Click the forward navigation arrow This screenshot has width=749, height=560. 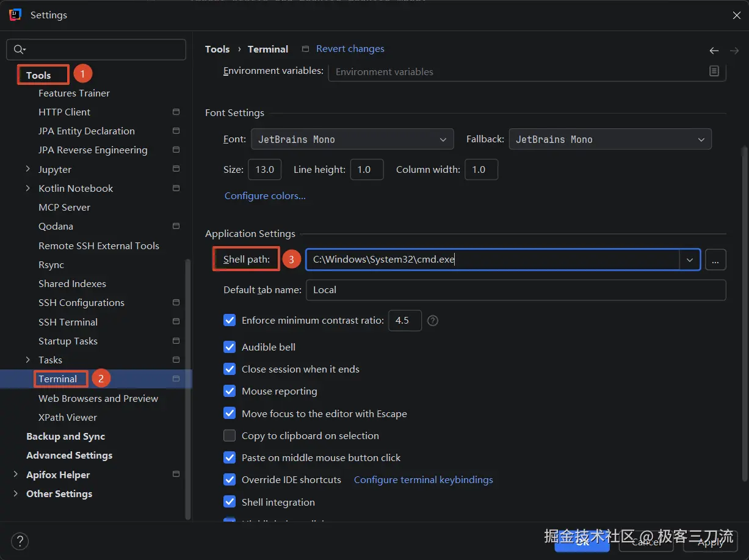(x=734, y=51)
